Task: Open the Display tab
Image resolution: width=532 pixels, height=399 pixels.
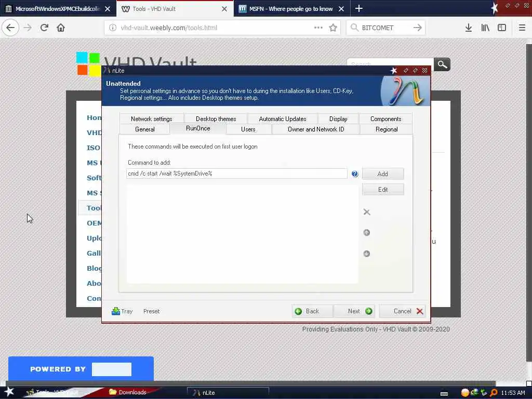Action: coord(338,119)
